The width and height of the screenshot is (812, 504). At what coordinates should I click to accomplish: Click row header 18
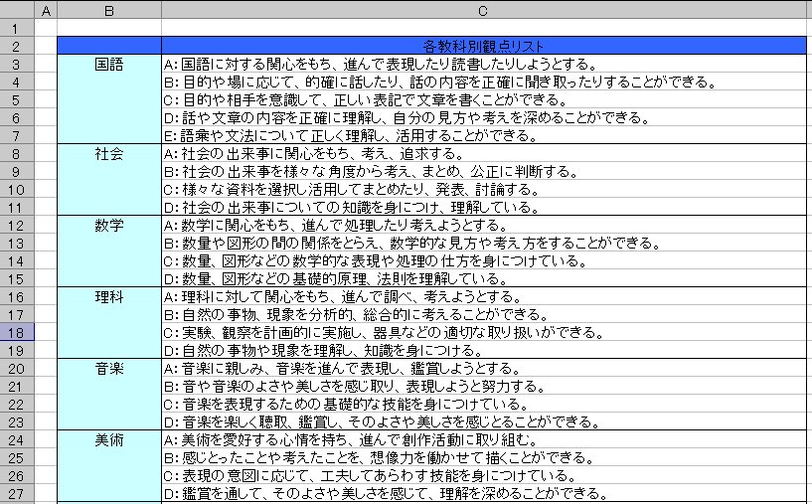point(17,332)
